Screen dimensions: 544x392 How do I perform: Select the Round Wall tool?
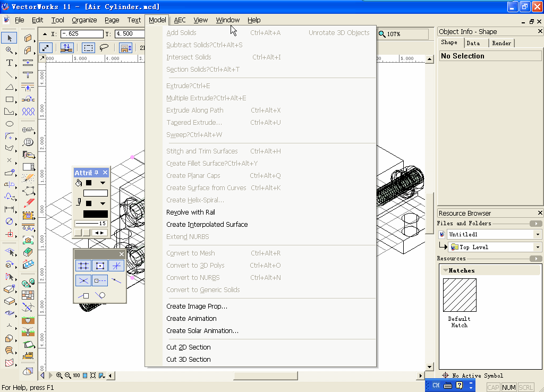click(x=28, y=50)
